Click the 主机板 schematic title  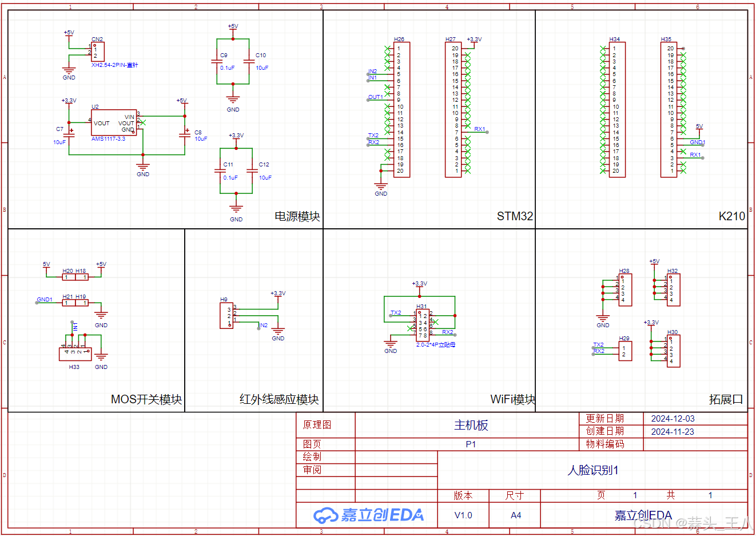(x=471, y=425)
